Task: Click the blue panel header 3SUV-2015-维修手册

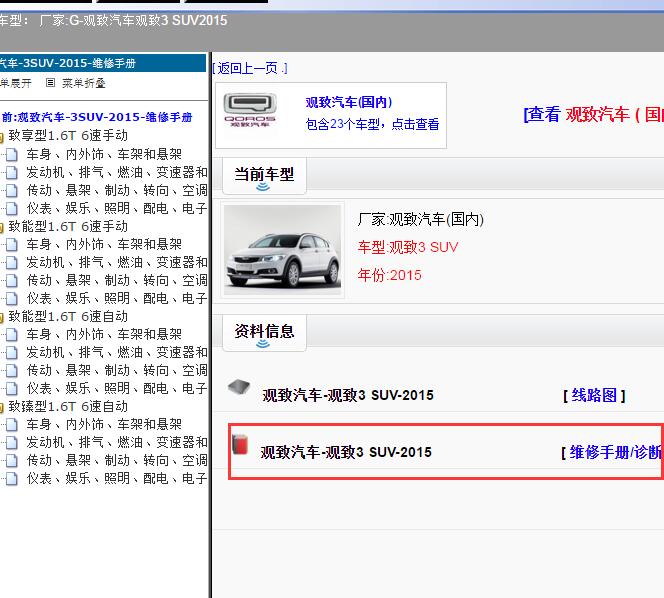Action: (x=103, y=63)
